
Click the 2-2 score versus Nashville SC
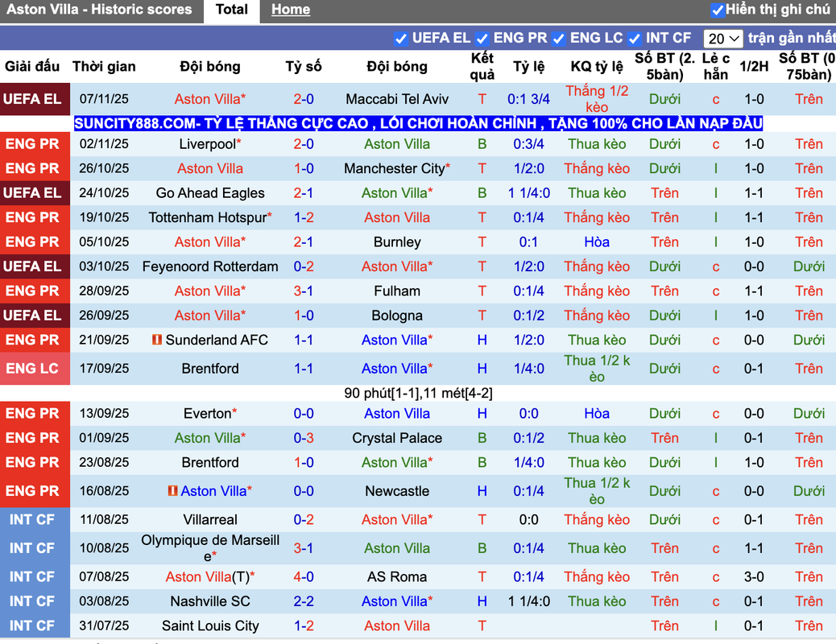[x=304, y=601]
